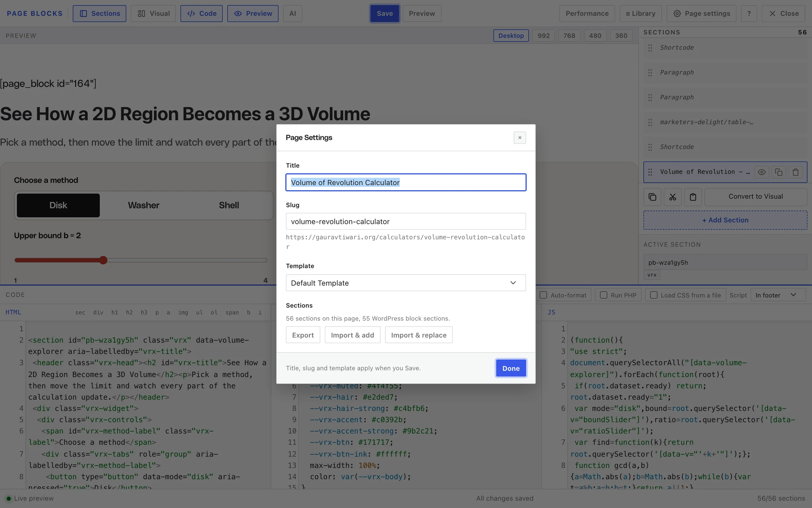812x508 pixels.
Task: Grab the drag handle of first Shortcode section
Action: (650, 48)
